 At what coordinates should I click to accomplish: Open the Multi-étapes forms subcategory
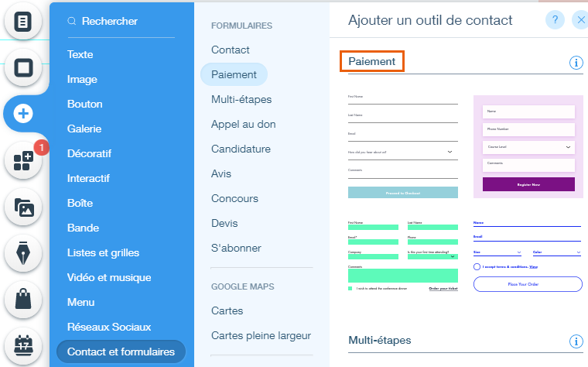(x=241, y=99)
